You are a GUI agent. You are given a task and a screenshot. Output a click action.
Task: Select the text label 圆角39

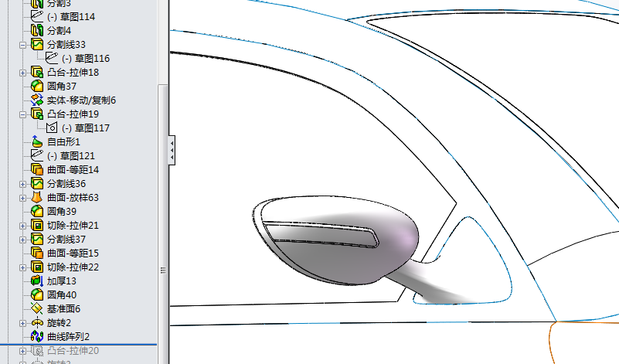pyautogui.click(x=62, y=211)
